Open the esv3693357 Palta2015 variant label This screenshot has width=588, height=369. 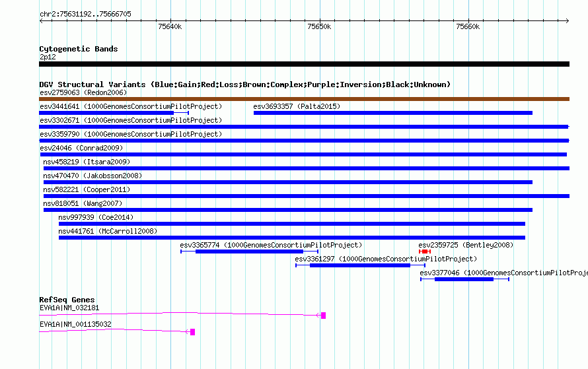coord(297,106)
